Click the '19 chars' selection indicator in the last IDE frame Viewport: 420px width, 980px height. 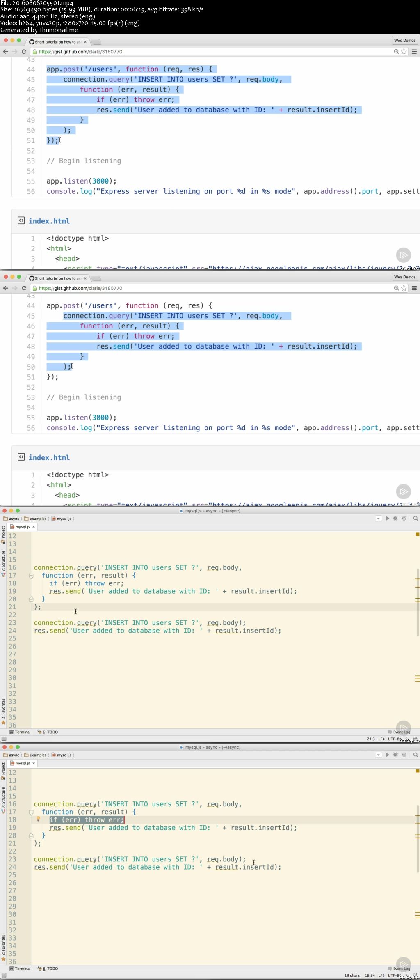tap(352, 975)
